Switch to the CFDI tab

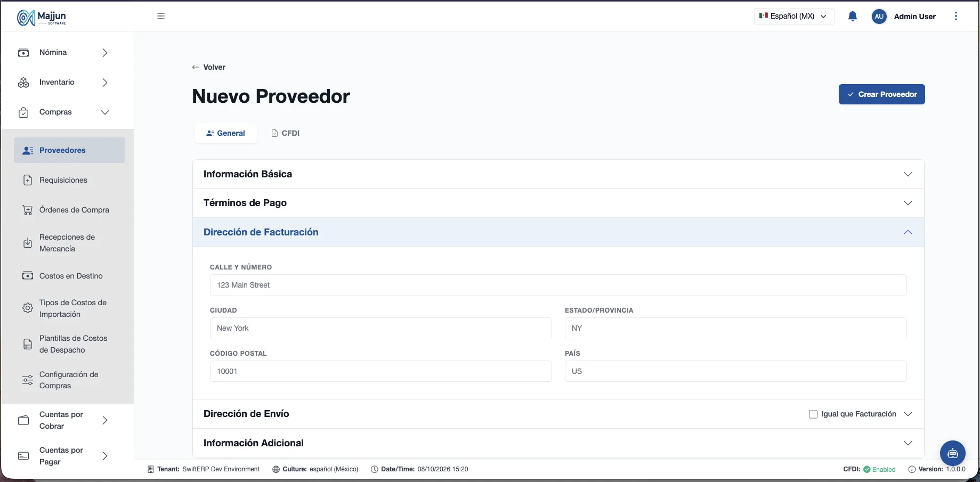pyautogui.click(x=286, y=133)
